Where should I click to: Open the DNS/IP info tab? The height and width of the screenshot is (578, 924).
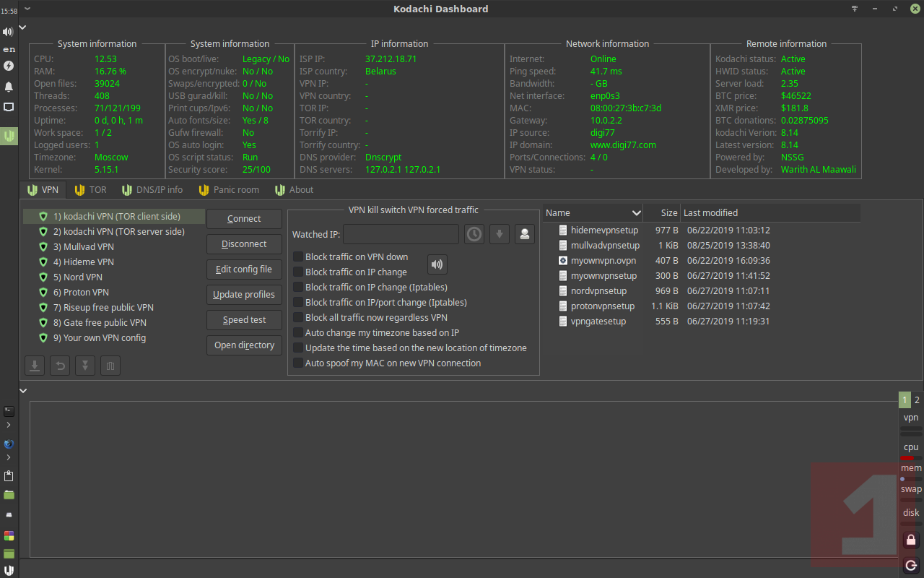click(x=152, y=189)
